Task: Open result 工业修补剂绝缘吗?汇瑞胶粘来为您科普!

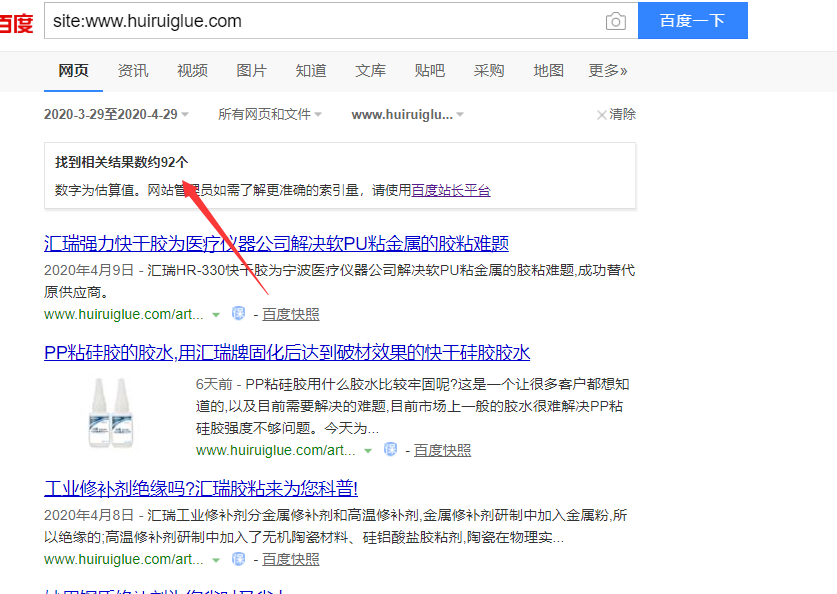Action: 201,488
